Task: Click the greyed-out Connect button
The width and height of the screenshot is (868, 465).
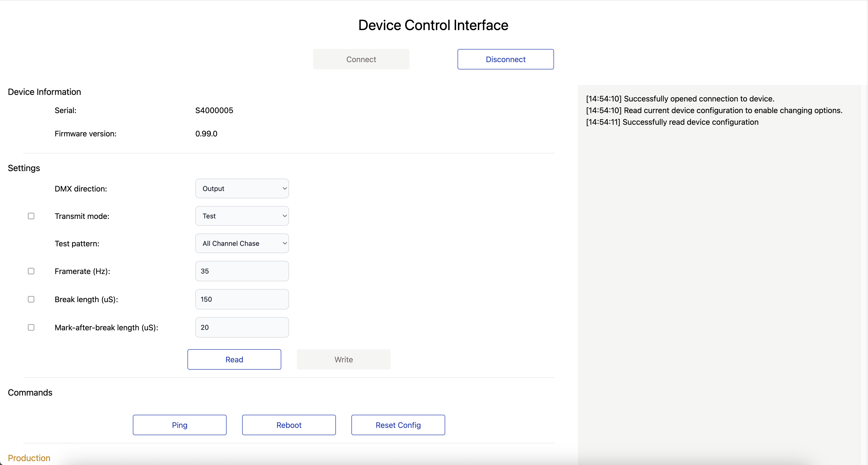Action: coord(361,59)
